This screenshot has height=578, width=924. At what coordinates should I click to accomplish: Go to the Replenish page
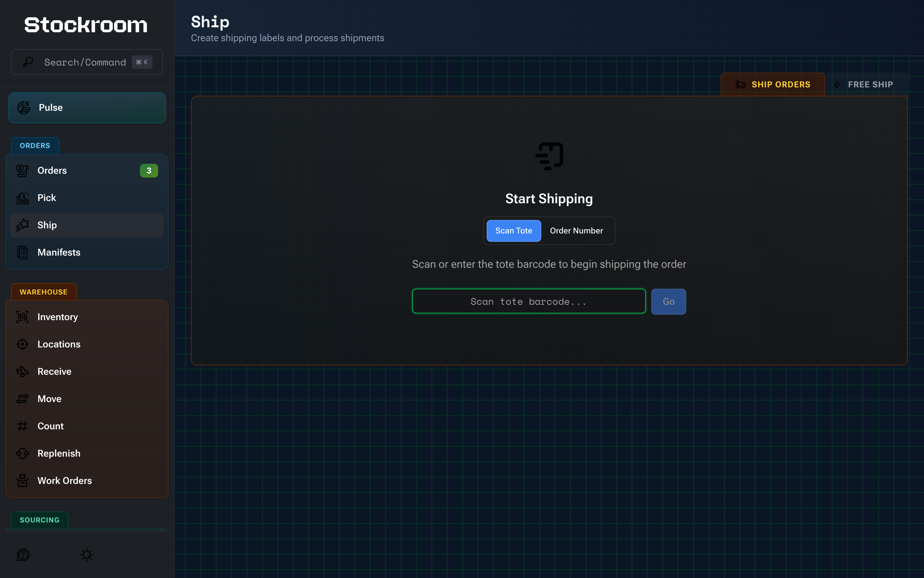(x=87, y=453)
